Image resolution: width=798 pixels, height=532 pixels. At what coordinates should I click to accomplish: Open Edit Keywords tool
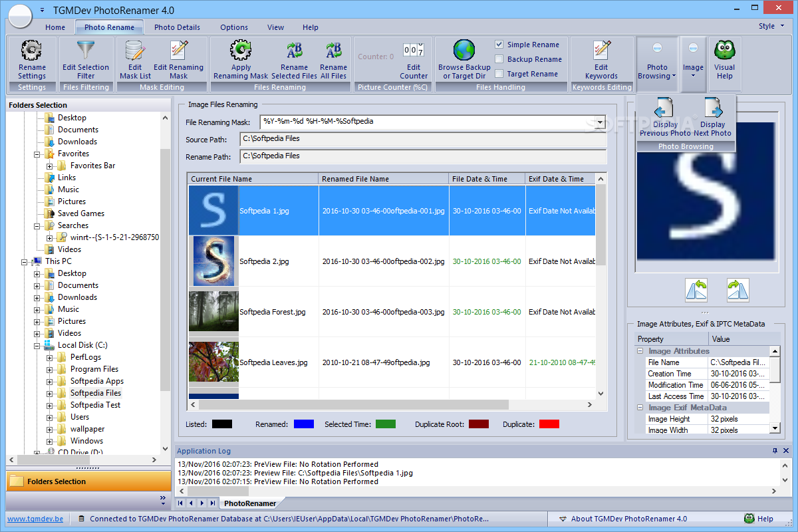click(601, 52)
